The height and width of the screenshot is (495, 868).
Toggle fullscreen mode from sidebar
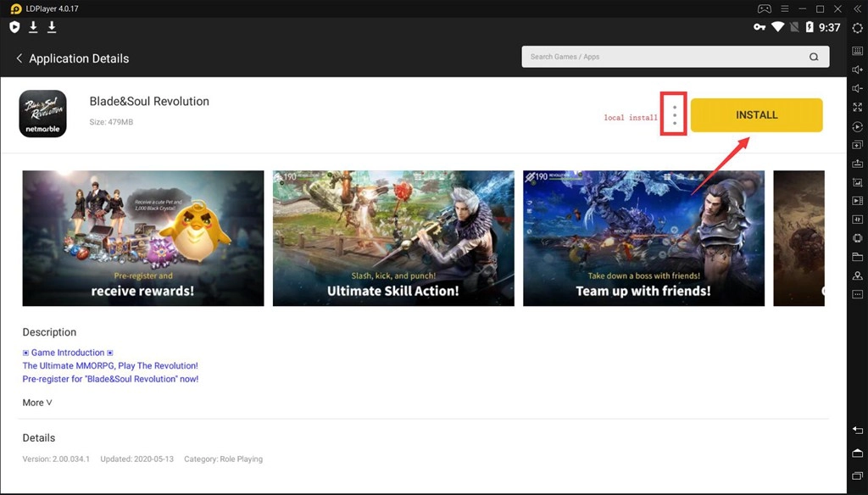[x=857, y=108]
